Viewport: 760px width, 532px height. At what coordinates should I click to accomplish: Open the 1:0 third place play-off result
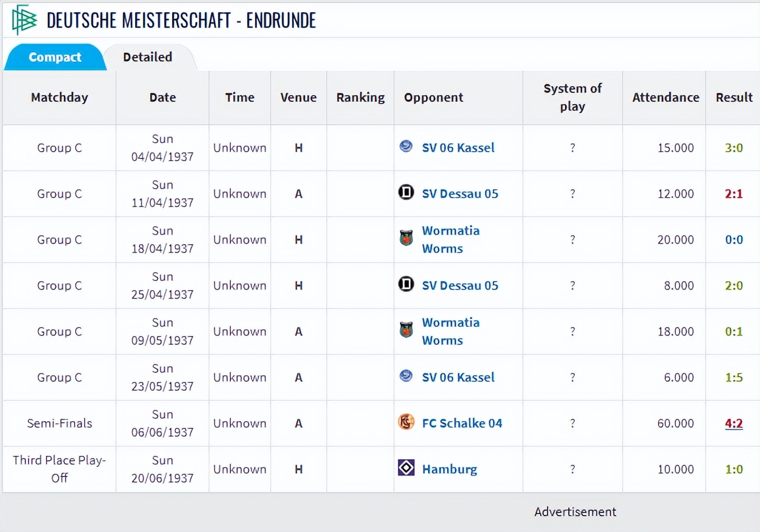(x=734, y=469)
